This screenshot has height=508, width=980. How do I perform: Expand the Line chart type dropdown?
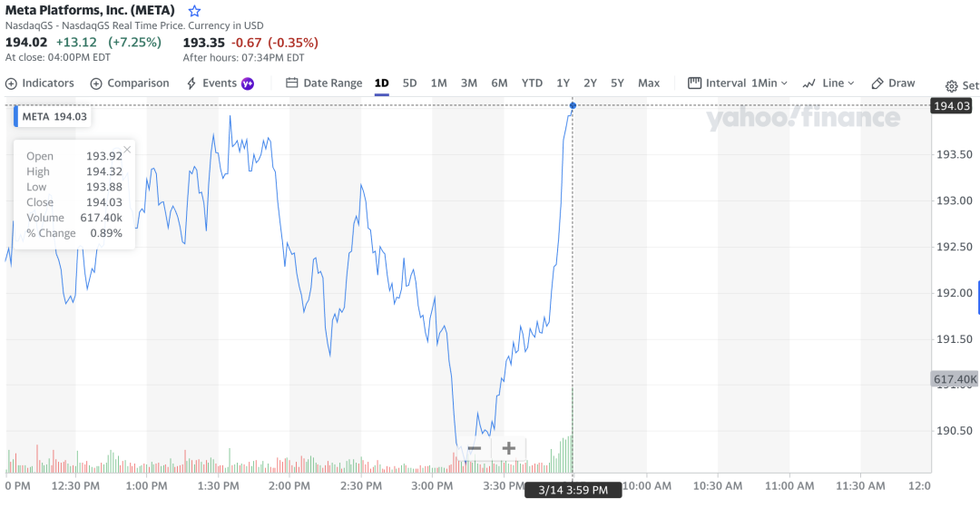point(828,83)
